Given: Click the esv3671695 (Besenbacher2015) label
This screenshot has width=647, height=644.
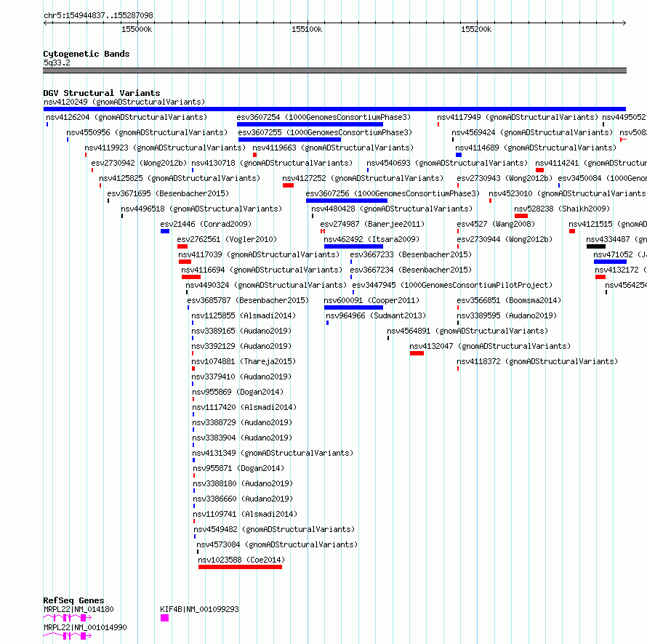Looking at the screenshot, I should tap(168, 193).
